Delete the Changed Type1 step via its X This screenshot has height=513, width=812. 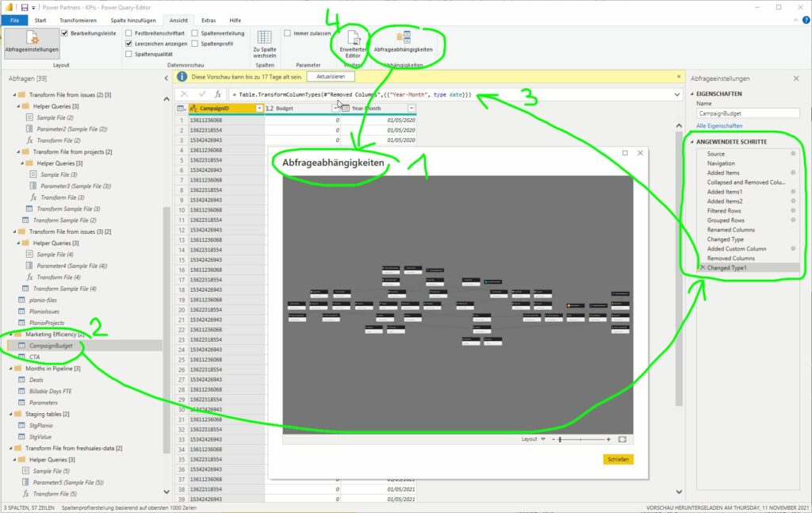point(702,267)
